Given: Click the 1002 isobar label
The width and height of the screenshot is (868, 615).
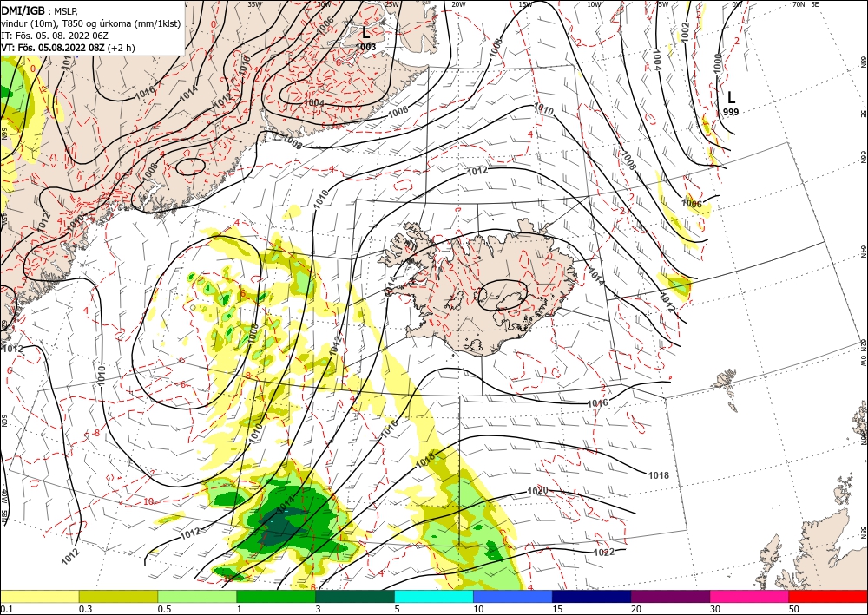Looking at the screenshot, I should tap(686, 32).
